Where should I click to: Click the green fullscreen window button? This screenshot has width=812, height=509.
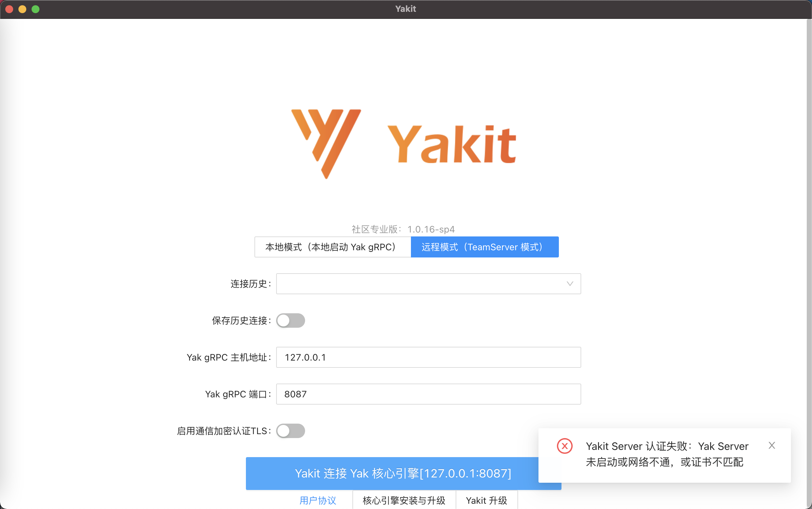[x=36, y=9]
